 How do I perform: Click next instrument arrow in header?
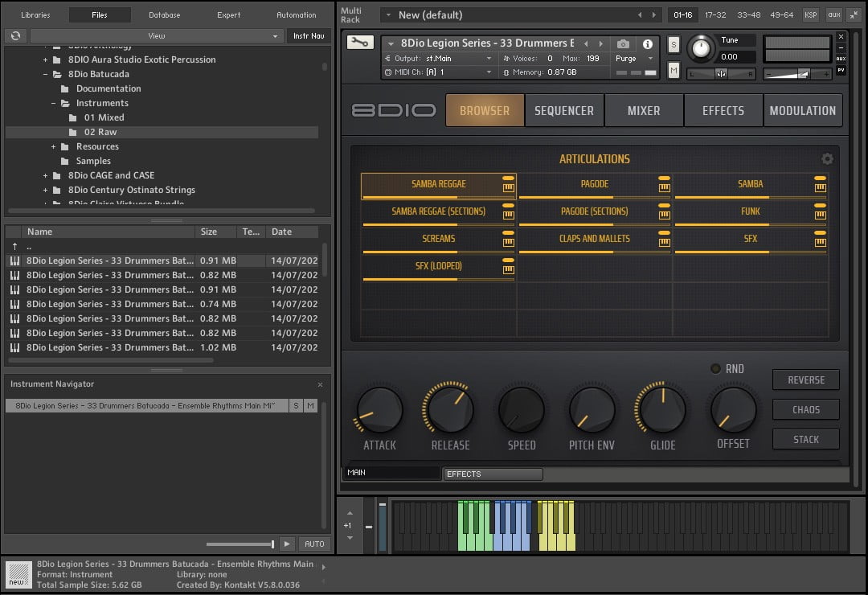[600, 43]
